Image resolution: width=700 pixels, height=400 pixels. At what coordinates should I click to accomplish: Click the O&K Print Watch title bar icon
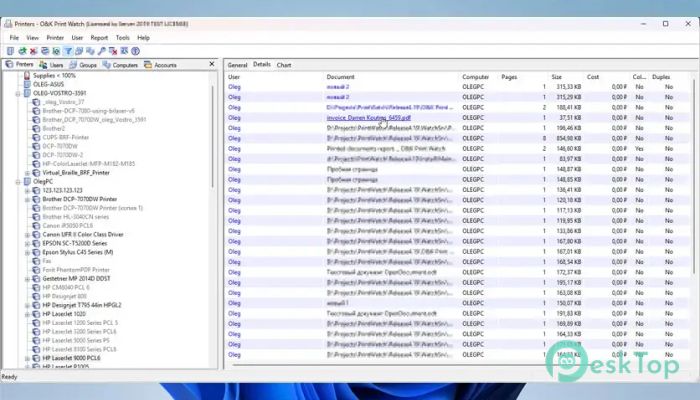click(x=8, y=24)
